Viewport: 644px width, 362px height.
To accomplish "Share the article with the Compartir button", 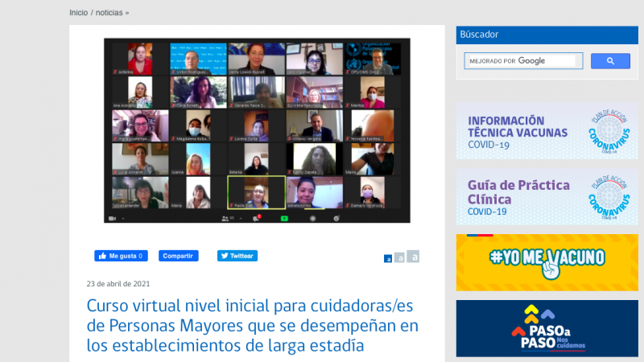I will pyautogui.click(x=178, y=256).
